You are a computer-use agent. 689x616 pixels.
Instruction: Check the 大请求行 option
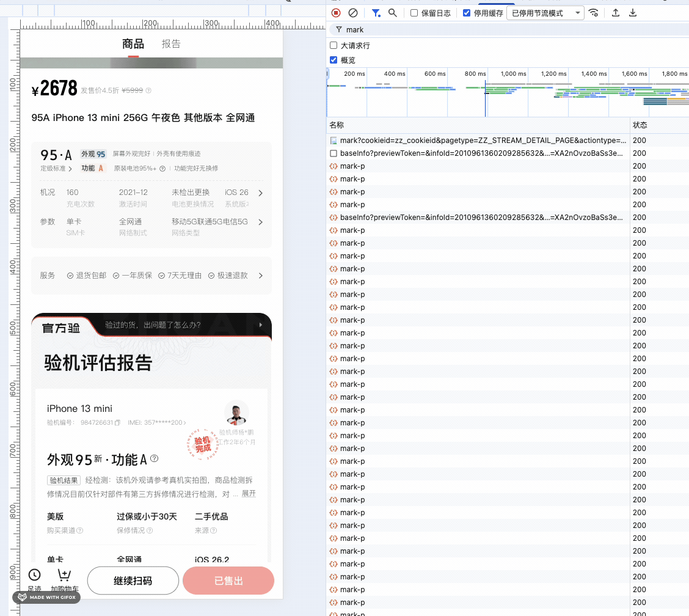(x=333, y=45)
